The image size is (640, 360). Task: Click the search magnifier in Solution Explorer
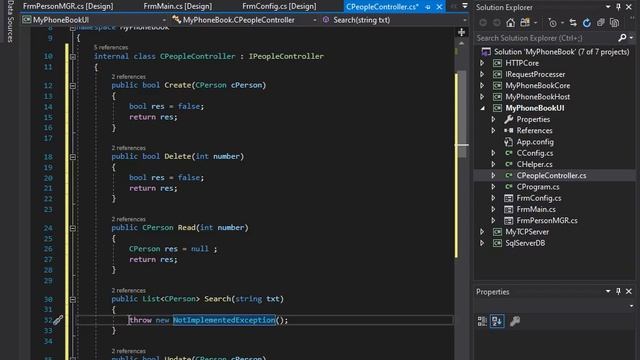[622, 38]
